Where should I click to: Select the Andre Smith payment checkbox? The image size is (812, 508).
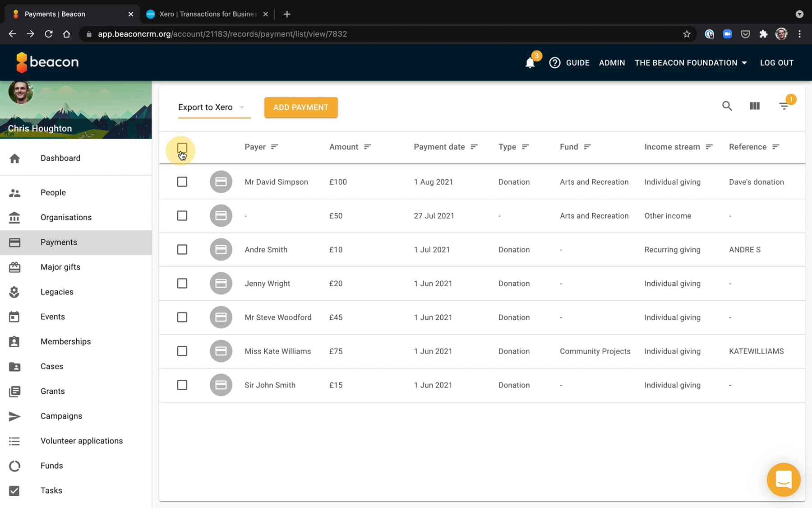pos(182,250)
